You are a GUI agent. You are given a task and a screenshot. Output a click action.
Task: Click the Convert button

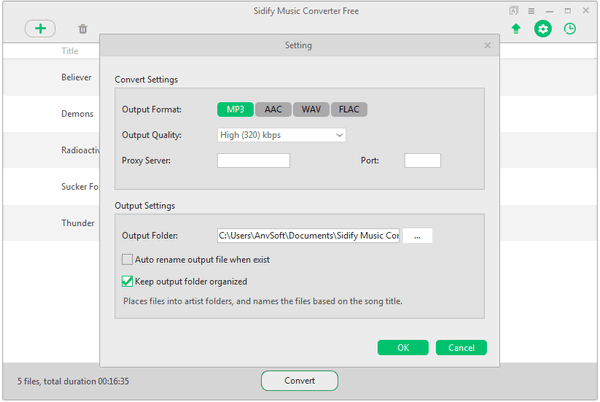[300, 381]
